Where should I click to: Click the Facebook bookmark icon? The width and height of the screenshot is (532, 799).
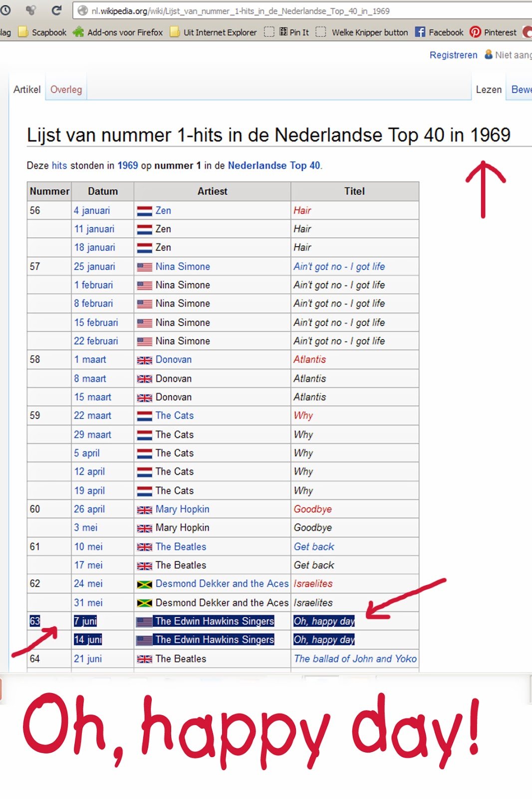coord(420,32)
